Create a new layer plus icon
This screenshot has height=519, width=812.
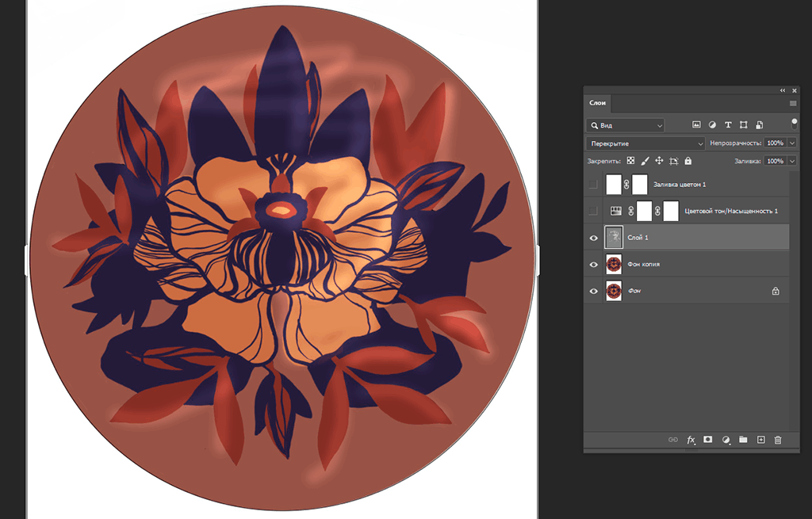[x=760, y=440]
